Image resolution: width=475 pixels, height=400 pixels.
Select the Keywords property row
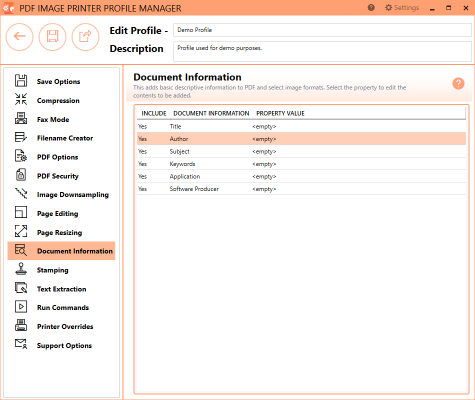click(x=301, y=164)
